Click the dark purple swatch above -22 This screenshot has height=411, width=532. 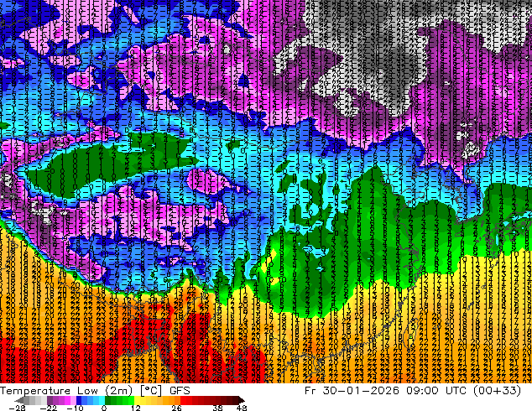coord(50,400)
